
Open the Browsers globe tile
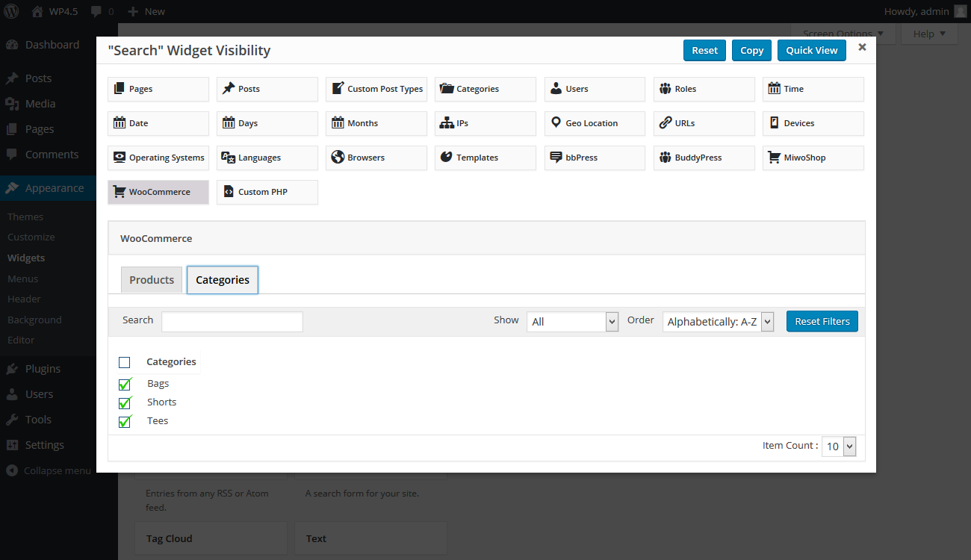pyautogui.click(x=376, y=158)
